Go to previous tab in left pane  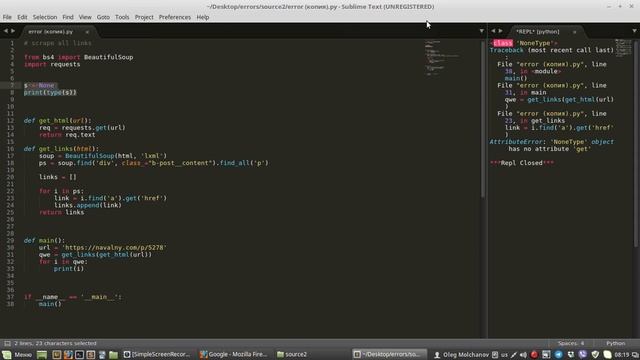(6, 31)
